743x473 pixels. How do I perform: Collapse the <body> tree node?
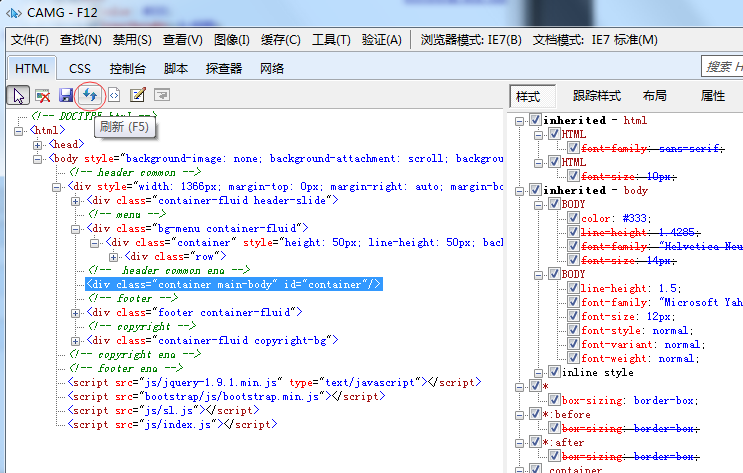[x=37, y=159]
